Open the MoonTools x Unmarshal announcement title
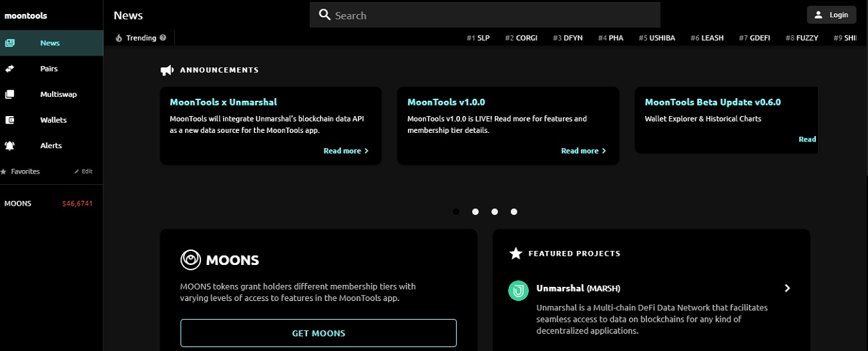 pyautogui.click(x=223, y=102)
